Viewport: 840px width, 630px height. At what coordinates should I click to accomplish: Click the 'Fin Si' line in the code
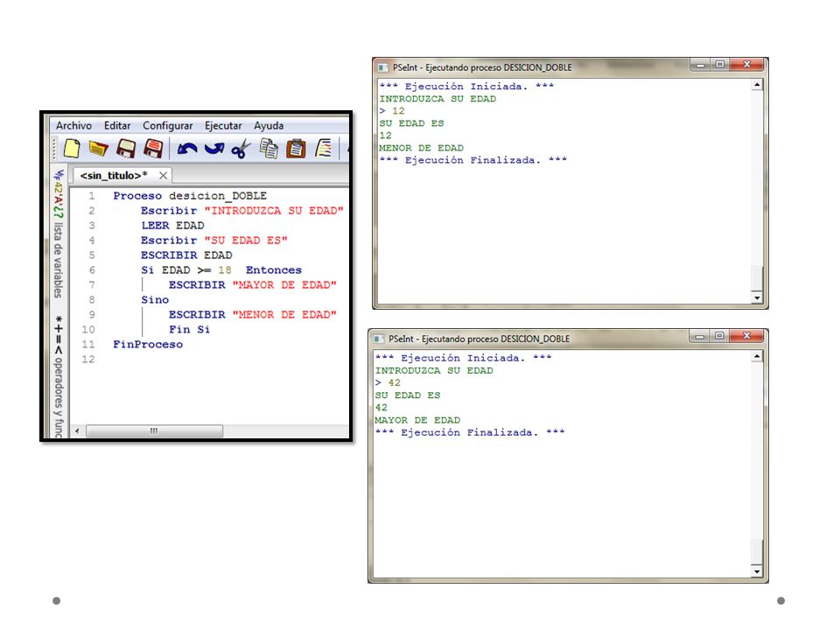coord(189,330)
